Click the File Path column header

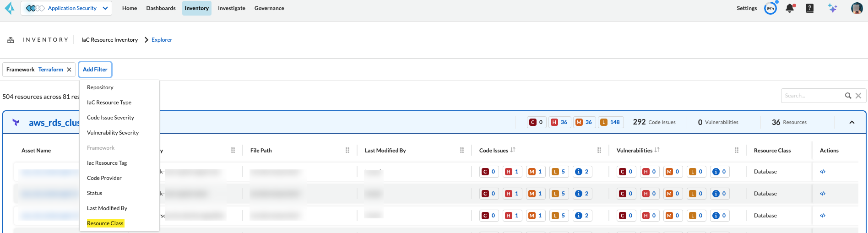coord(261,151)
